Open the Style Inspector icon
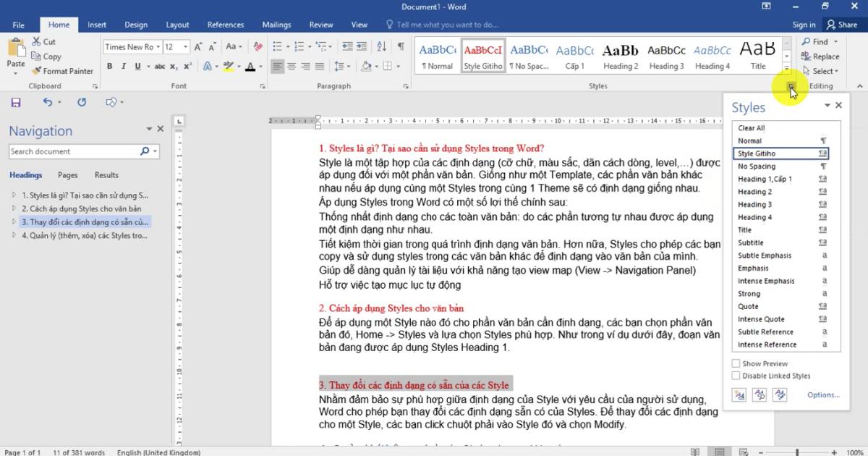Screen dimensions: 868x456 pos(759,394)
